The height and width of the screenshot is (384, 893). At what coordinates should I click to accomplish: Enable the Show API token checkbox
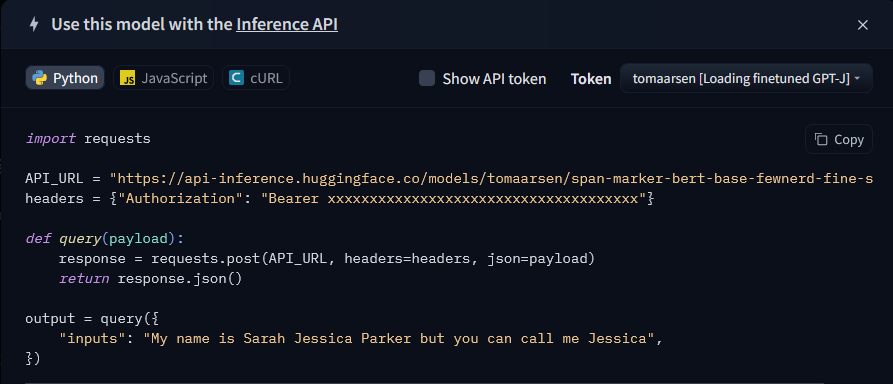(x=427, y=78)
